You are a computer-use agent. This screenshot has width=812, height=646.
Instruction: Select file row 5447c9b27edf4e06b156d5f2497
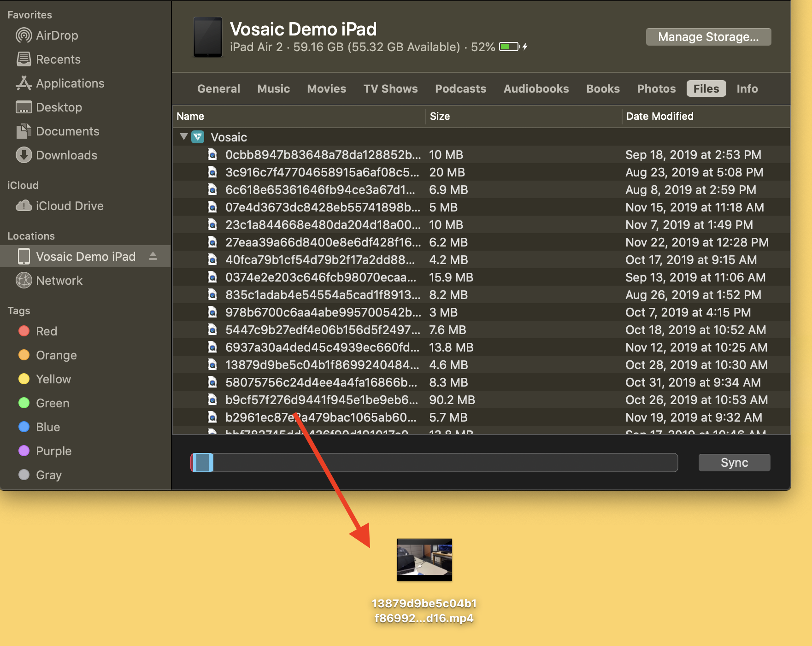tap(481, 329)
